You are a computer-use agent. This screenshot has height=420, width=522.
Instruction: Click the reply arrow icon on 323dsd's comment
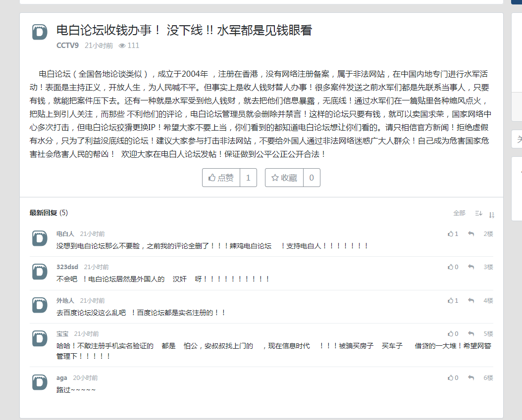coord(470,267)
